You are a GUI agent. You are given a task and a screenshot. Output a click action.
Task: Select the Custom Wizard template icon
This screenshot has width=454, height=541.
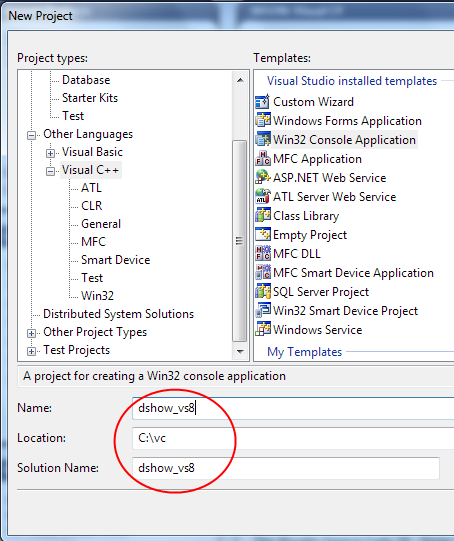pyautogui.click(x=263, y=102)
